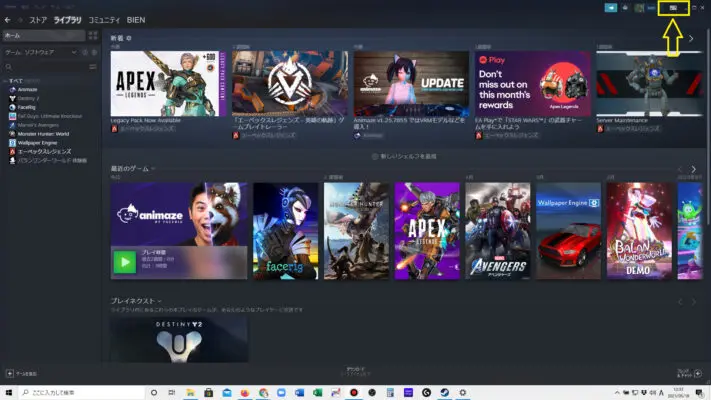
Task: Open account name dropdown in title bar
Action: 652,8
